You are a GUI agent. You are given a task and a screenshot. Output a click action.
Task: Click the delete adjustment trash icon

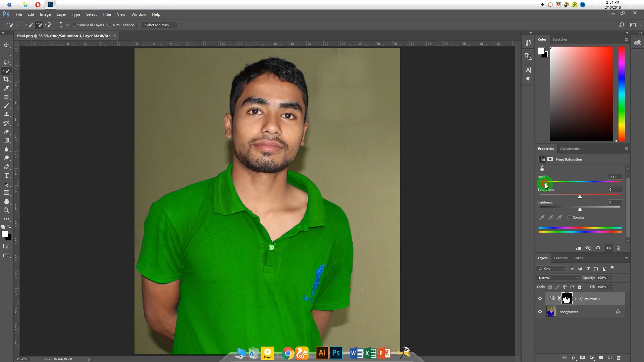[618, 248]
